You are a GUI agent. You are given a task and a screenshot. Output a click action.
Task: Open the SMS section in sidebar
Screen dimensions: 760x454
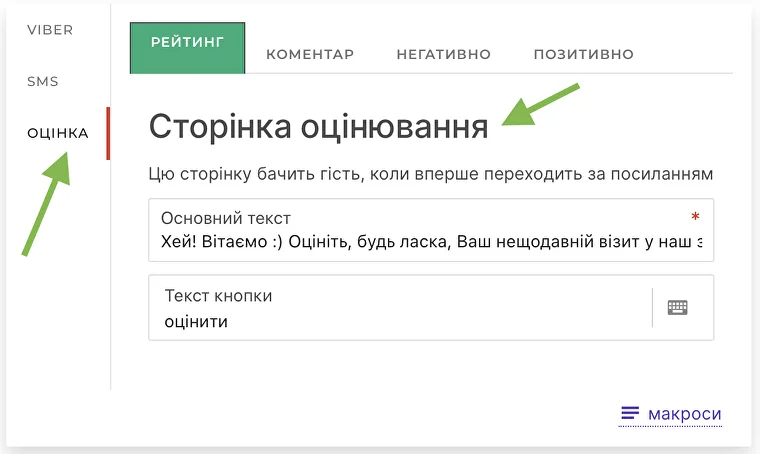point(43,81)
